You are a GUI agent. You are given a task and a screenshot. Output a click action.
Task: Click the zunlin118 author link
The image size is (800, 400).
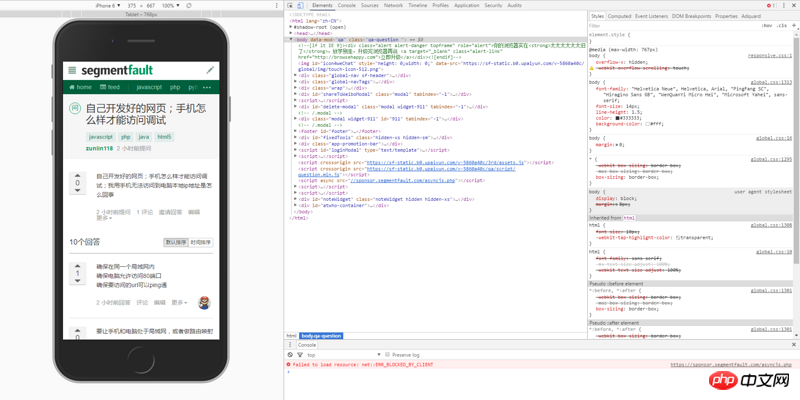pos(99,148)
